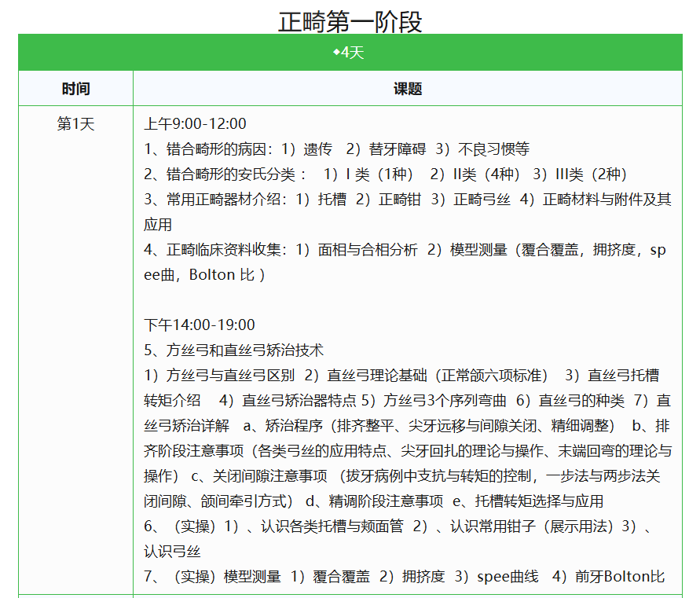Click the line containing d、精调阶段注意事项
The width and height of the screenshot is (700, 598).
(374, 501)
